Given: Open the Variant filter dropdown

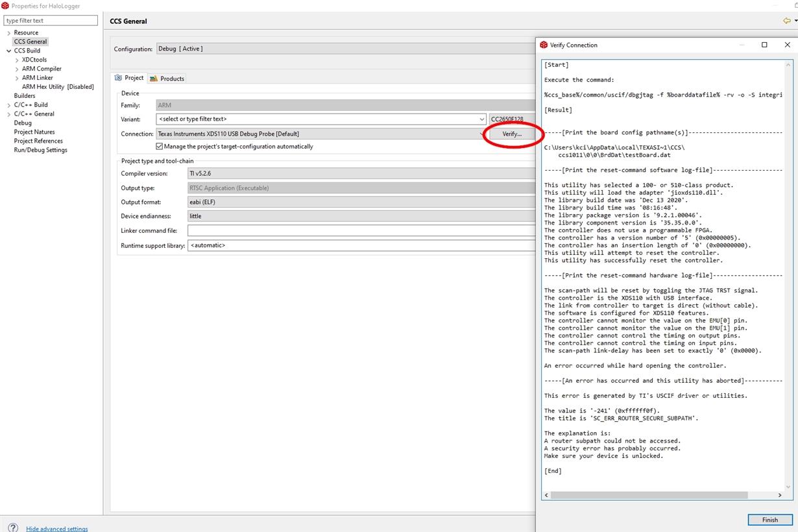Looking at the screenshot, I should [x=481, y=119].
